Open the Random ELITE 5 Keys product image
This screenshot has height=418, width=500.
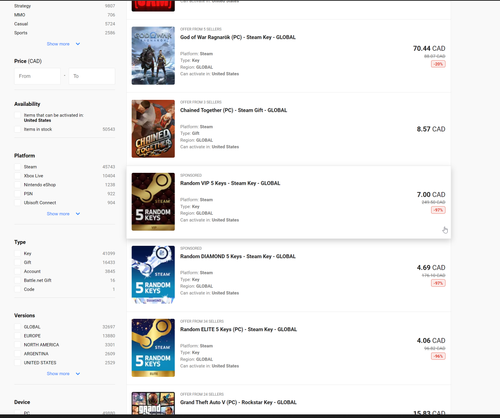(x=153, y=348)
